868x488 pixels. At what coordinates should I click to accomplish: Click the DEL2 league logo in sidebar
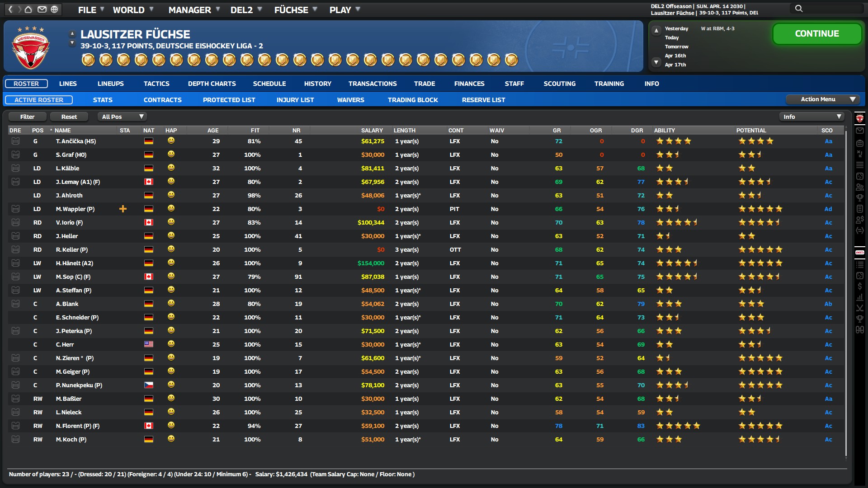(859, 253)
